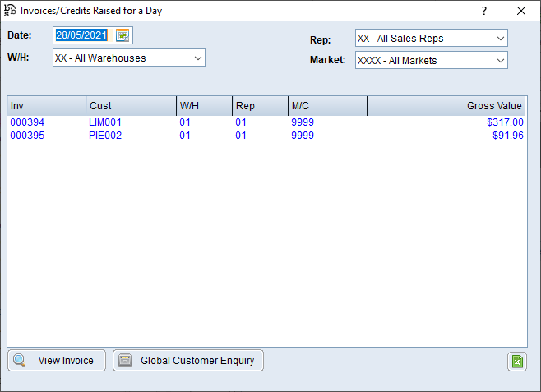Sort by the M/C column header
The height and width of the screenshot is (392, 541).
pyautogui.click(x=326, y=106)
